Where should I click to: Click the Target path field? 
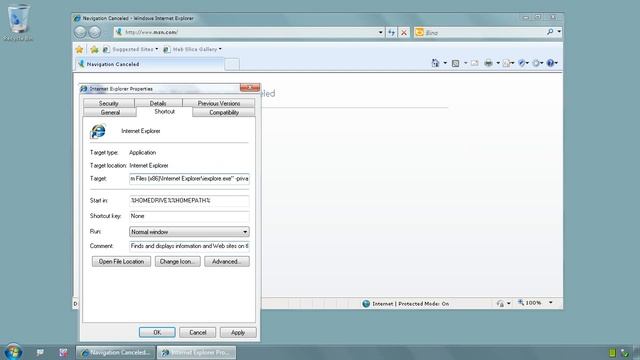pos(189,179)
